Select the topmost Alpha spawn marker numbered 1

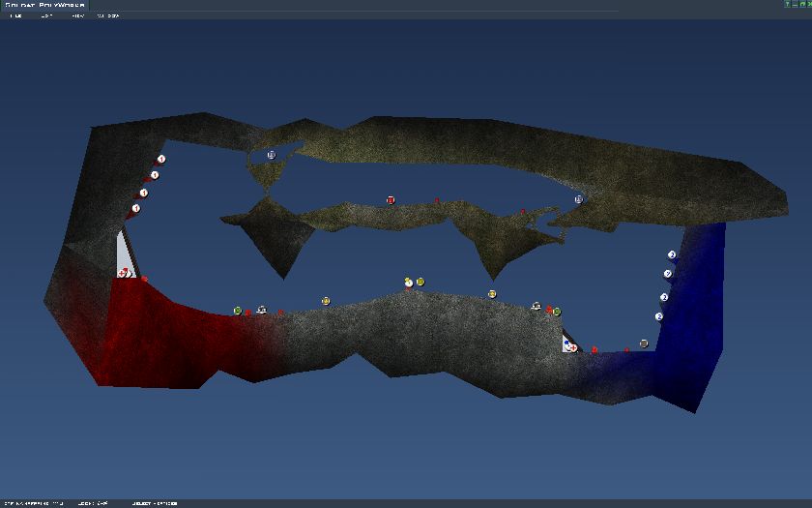(161, 159)
